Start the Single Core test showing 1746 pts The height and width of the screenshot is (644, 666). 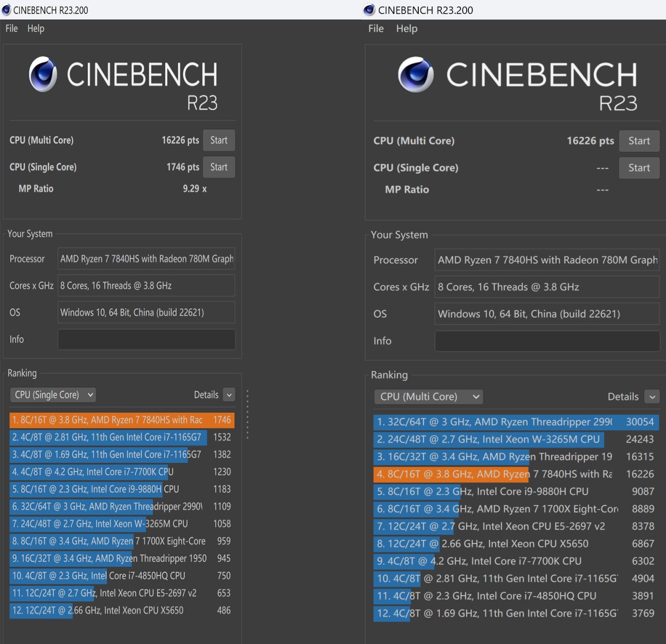point(219,168)
